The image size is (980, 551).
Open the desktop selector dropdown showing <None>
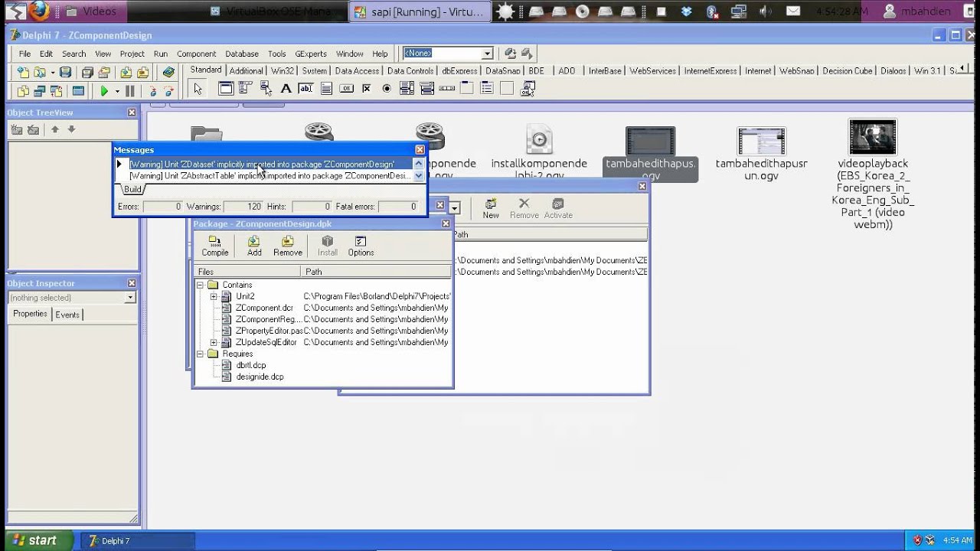487,54
